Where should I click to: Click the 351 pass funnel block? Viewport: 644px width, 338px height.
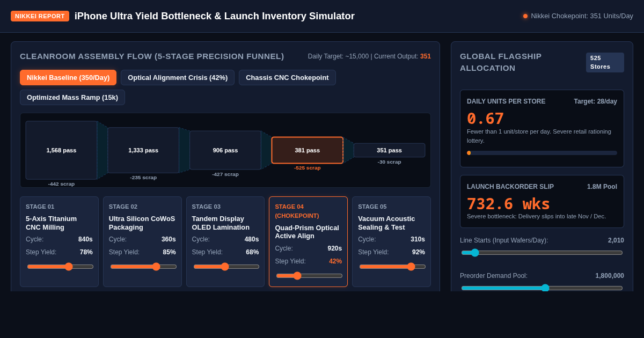tap(389, 150)
